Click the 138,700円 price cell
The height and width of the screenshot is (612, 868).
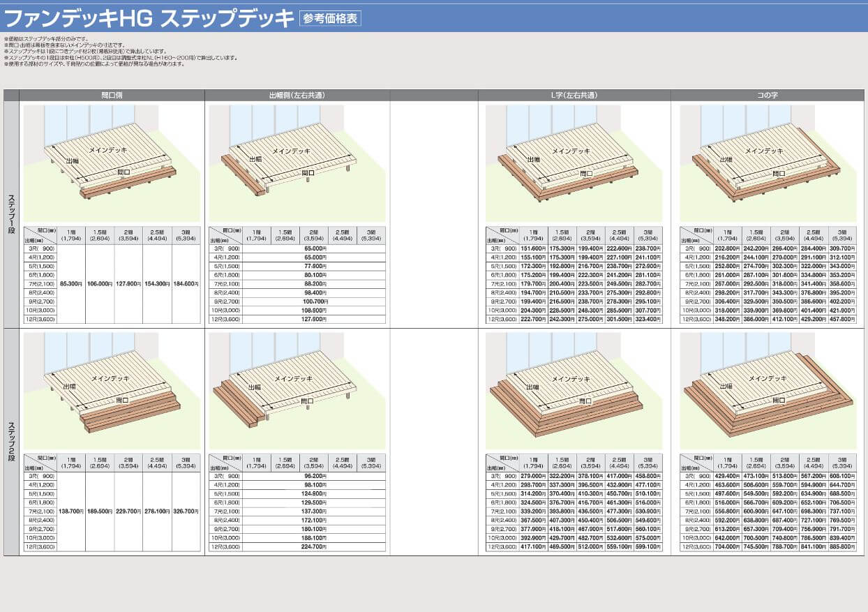(70, 512)
